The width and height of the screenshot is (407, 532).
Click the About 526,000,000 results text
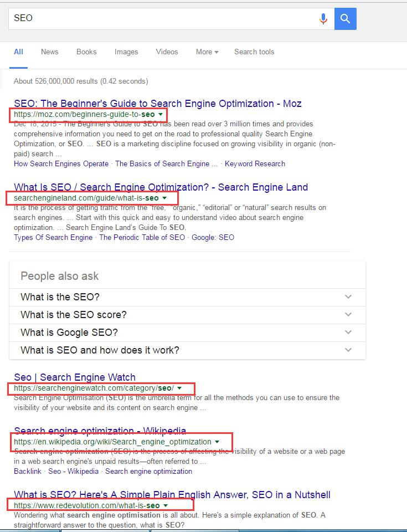[81, 81]
